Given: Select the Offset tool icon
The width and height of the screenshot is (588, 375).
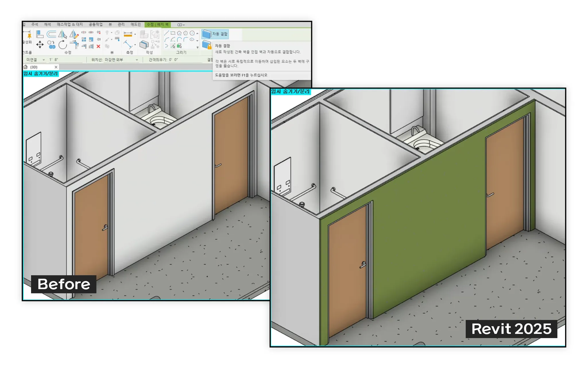Looking at the screenshot, I should point(51,34).
